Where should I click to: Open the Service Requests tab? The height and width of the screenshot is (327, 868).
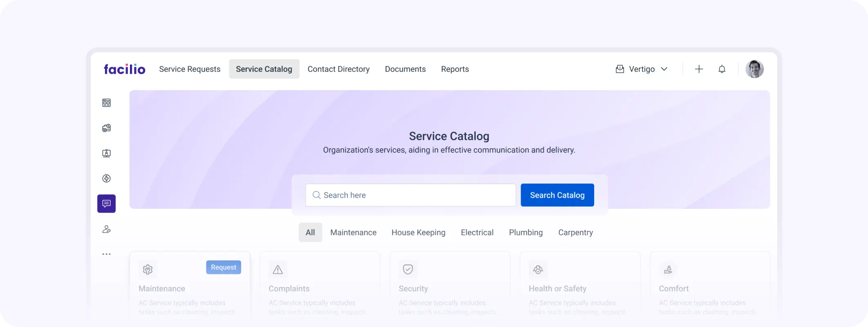click(190, 69)
